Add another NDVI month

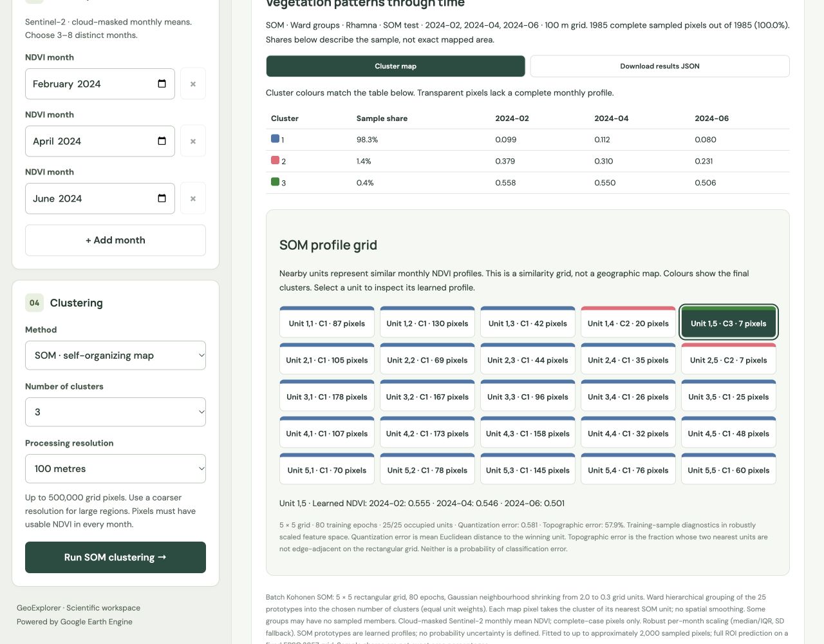point(115,240)
